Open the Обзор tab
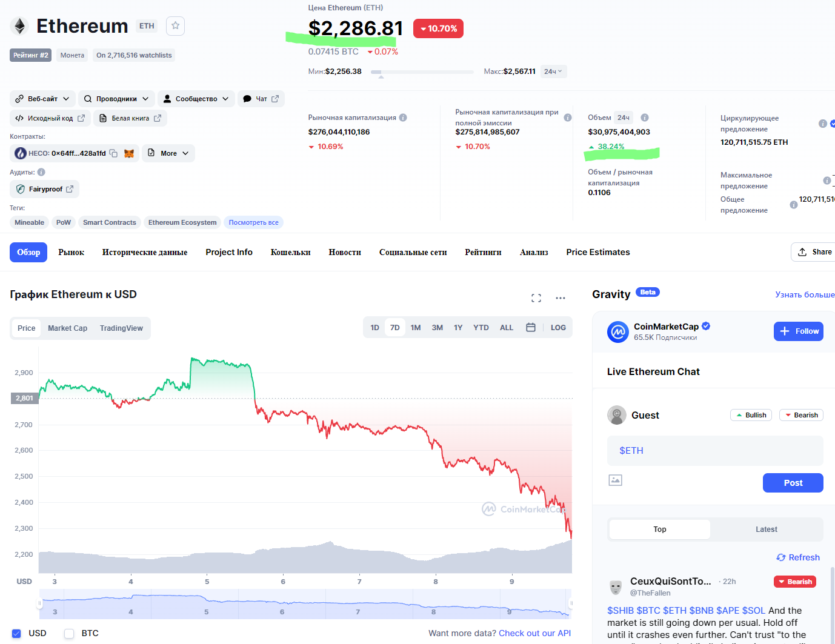835x644 pixels. click(x=28, y=252)
